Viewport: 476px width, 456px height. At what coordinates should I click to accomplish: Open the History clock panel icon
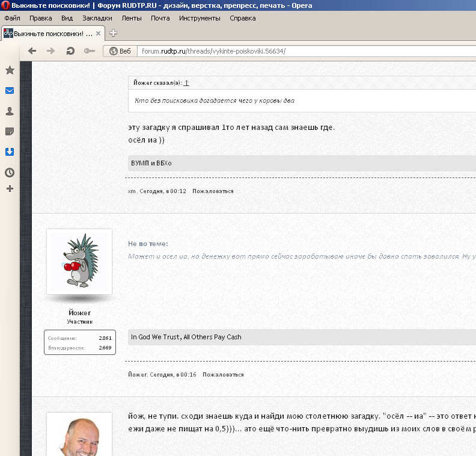pyautogui.click(x=10, y=173)
